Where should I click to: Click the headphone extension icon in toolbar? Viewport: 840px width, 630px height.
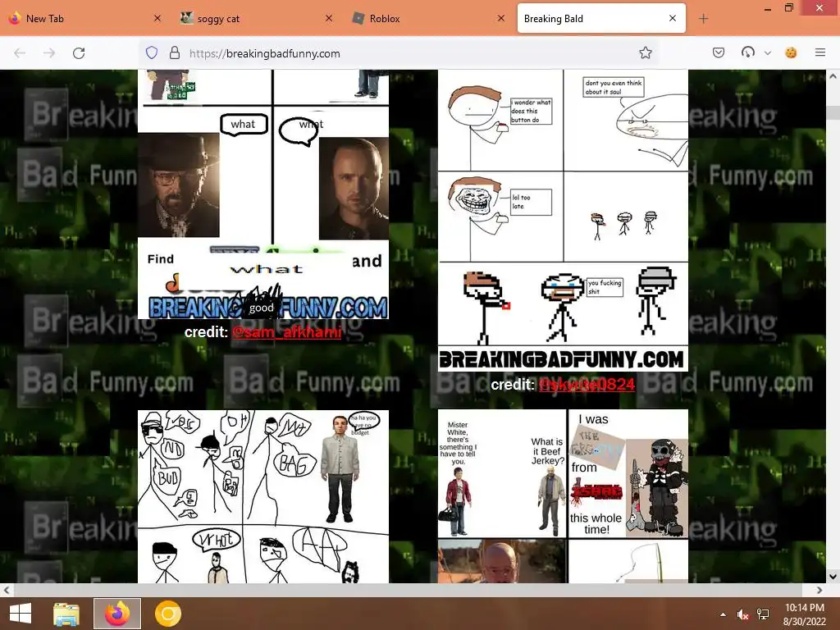coord(748,52)
